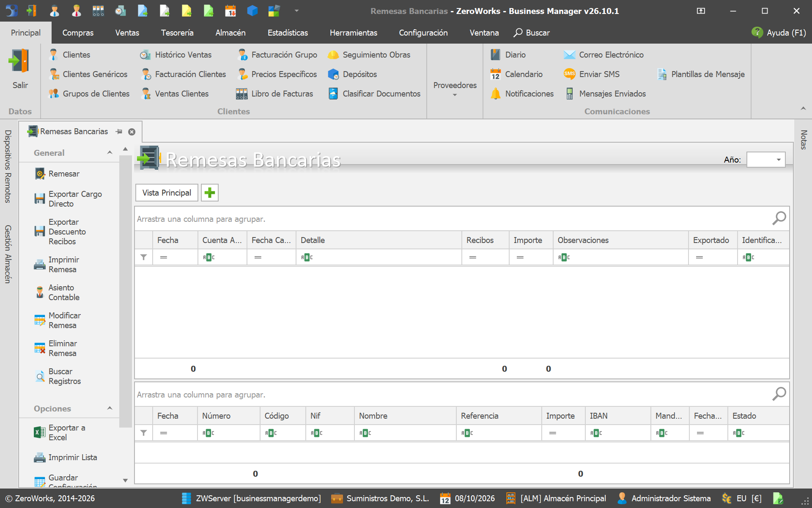Click Eliminar Remesa
Screen dimensions: 812x508
55,348
